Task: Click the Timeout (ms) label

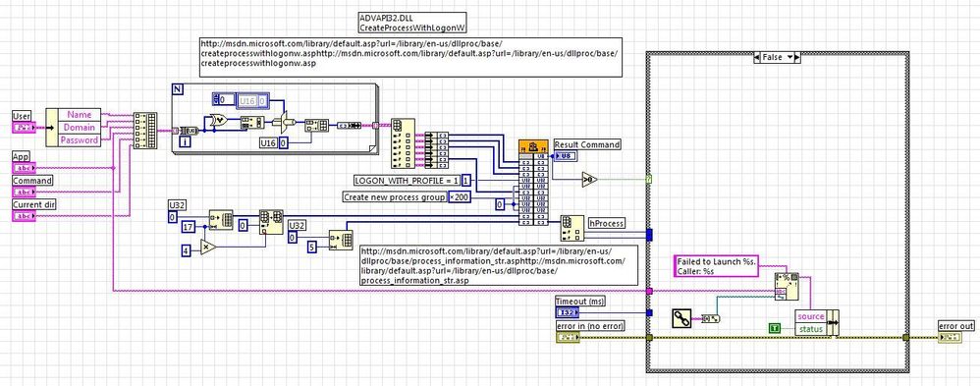Action: click(580, 301)
